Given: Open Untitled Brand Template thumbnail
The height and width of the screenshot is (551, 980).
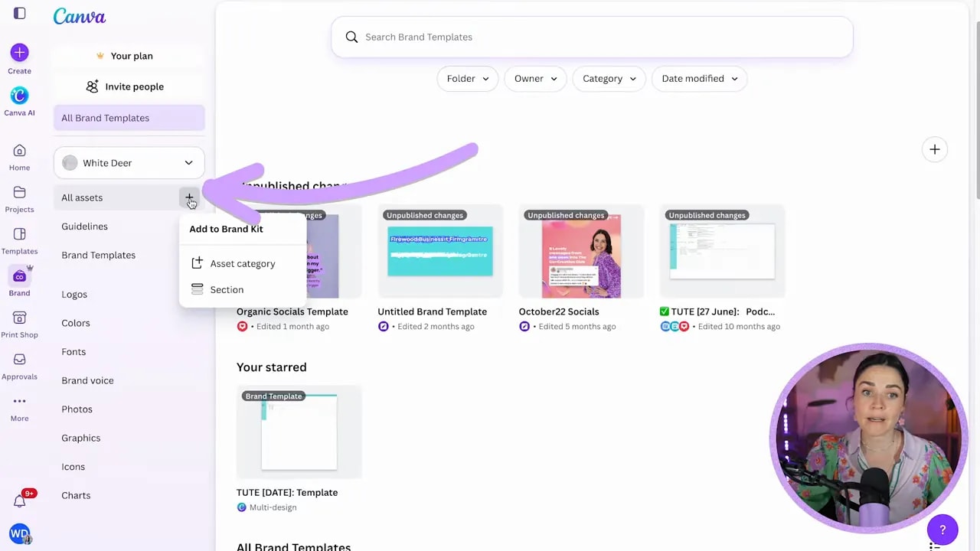Looking at the screenshot, I should click(439, 251).
